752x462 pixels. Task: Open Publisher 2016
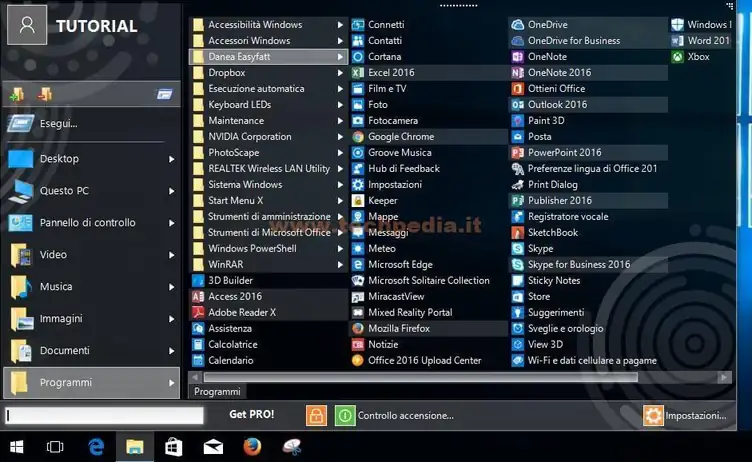[x=588, y=201]
